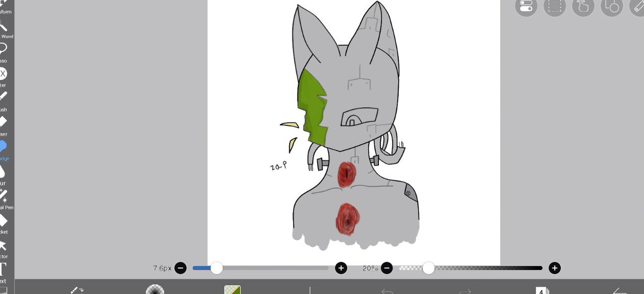
Task: Increase opacity with plus button
Action: pyautogui.click(x=555, y=268)
